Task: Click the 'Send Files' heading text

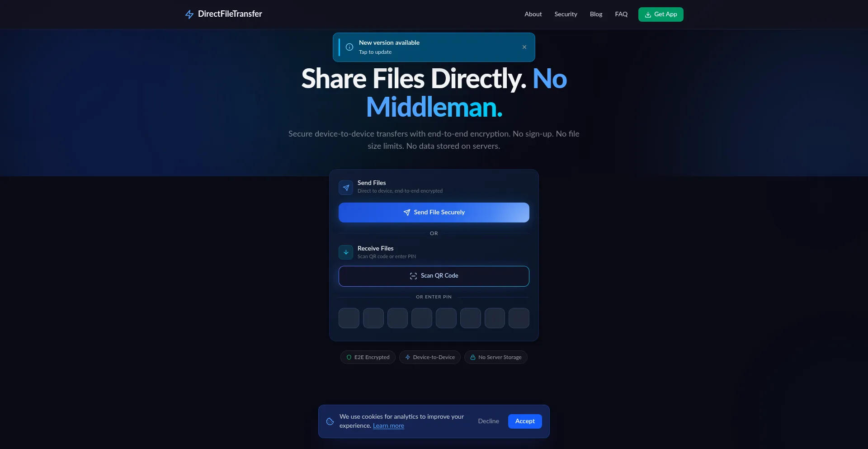Action: 372,183
